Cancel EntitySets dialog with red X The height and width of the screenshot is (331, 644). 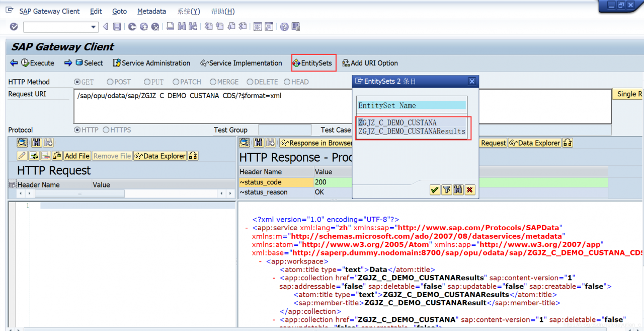[470, 189]
